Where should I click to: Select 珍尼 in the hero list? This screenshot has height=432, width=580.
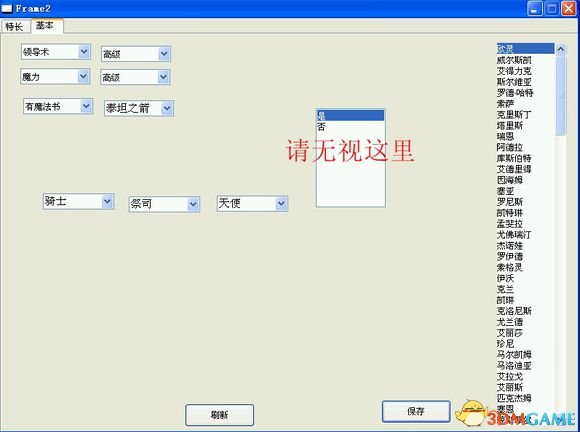(x=525, y=344)
